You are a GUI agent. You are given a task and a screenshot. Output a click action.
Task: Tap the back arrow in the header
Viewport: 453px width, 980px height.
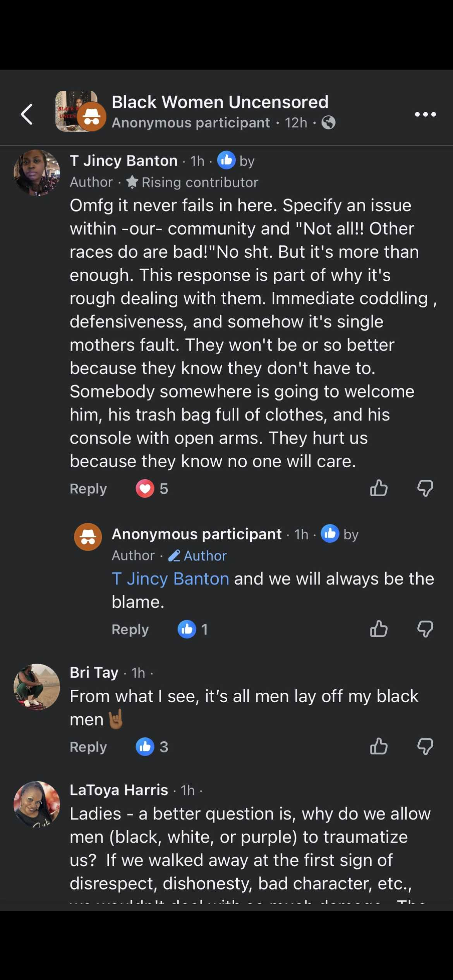point(27,115)
